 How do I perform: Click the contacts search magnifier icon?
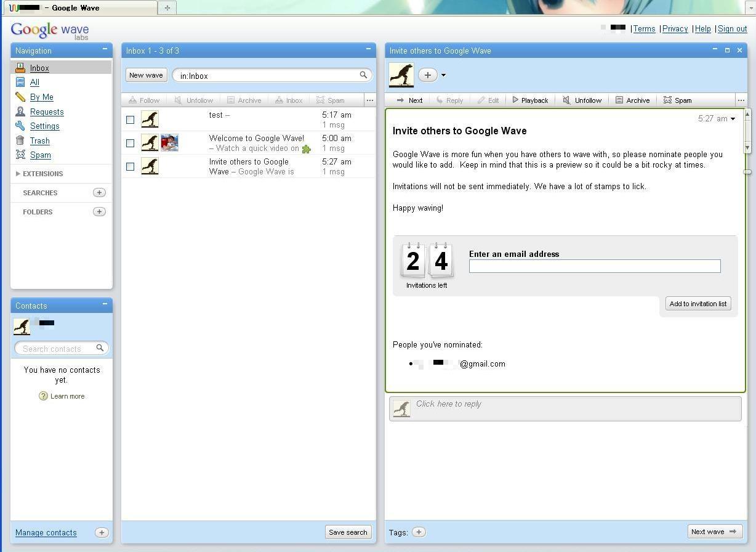(100, 348)
